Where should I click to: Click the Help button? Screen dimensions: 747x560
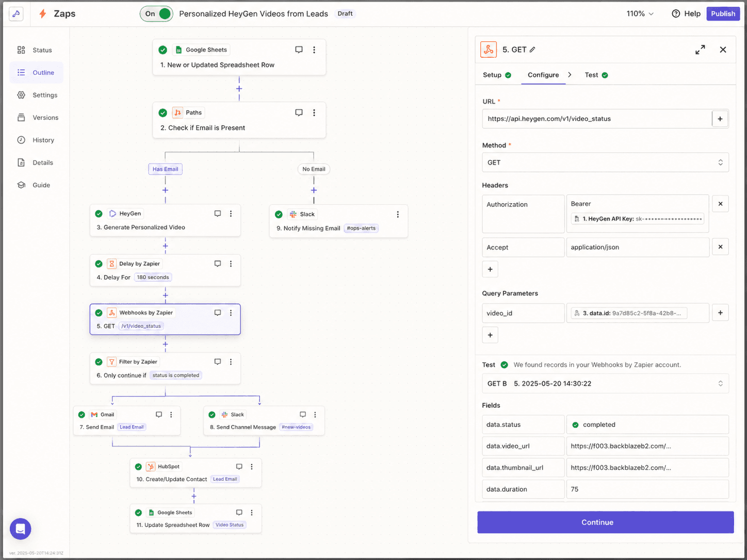click(x=686, y=14)
